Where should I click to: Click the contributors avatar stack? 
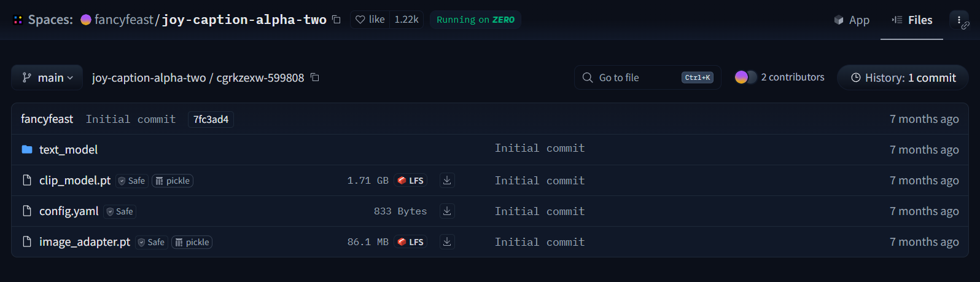(745, 77)
